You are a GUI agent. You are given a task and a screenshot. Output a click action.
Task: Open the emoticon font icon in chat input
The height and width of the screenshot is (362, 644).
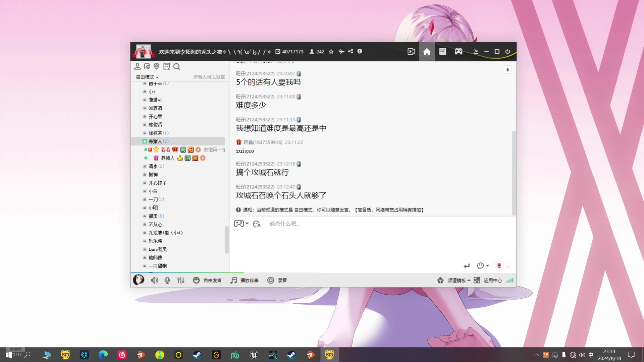point(257,224)
